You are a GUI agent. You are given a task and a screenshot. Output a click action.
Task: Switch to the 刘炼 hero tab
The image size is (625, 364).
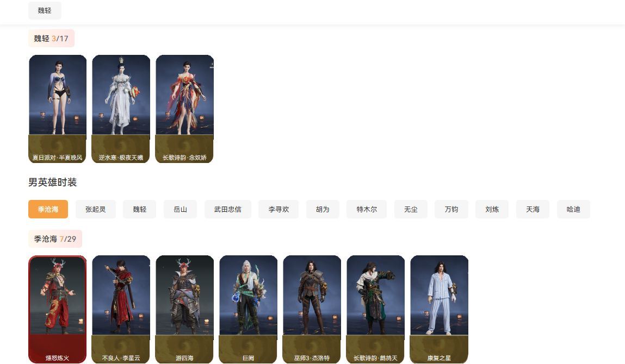[x=492, y=209]
